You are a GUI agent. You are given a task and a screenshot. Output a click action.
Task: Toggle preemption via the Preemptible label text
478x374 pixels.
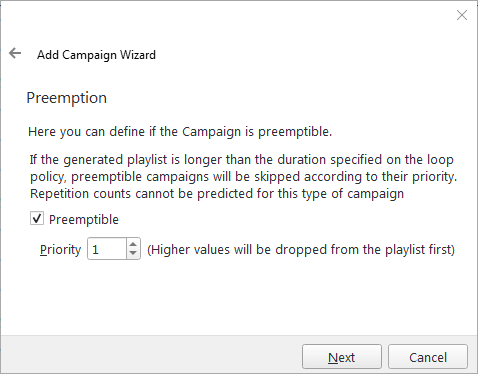[84, 220]
